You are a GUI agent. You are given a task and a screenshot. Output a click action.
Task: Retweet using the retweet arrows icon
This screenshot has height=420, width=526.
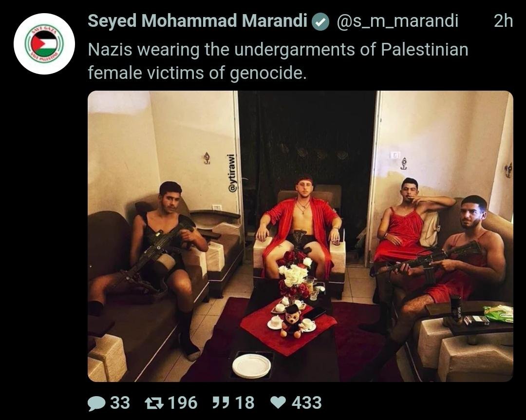point(153,402)
